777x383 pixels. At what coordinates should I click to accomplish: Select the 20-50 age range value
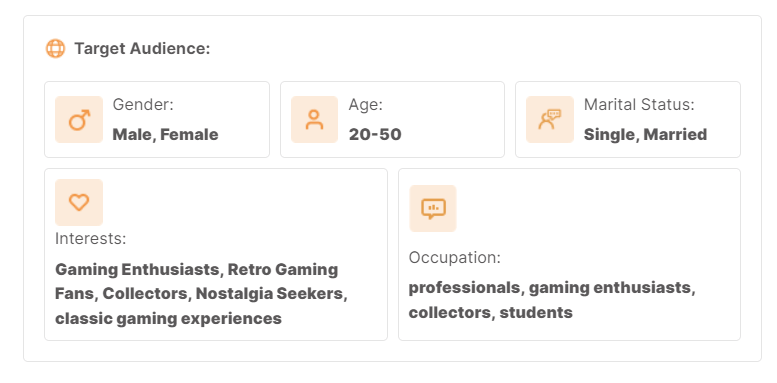375,134
